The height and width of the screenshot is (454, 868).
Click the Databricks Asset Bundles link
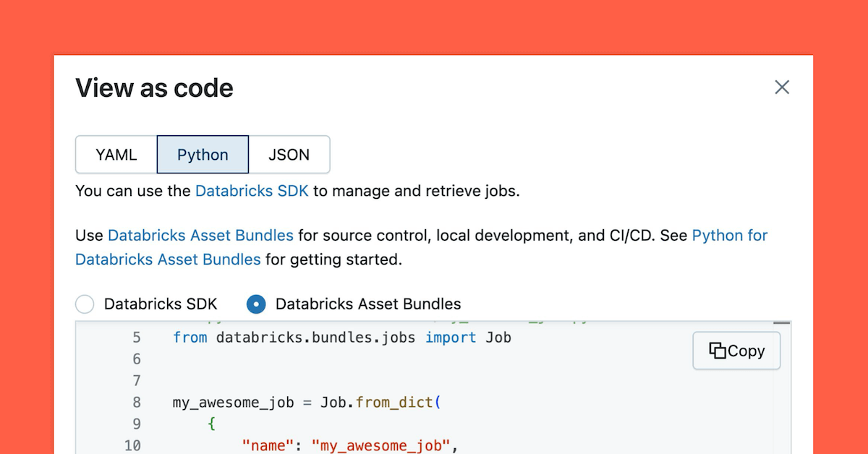click(x=201, y=235)
